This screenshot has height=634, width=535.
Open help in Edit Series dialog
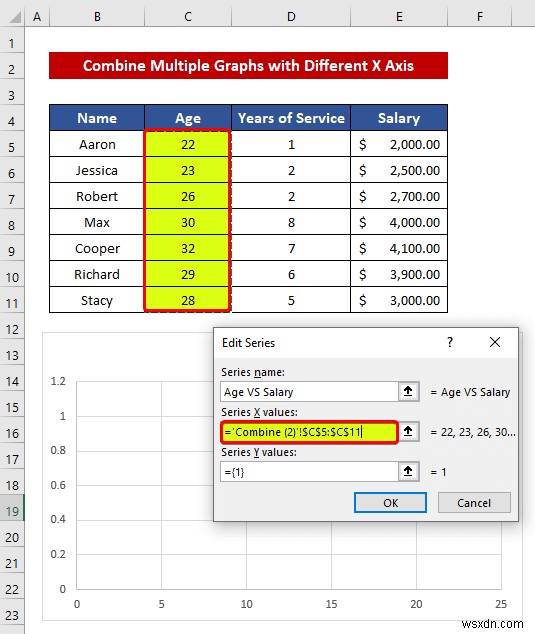coord(450,342)
